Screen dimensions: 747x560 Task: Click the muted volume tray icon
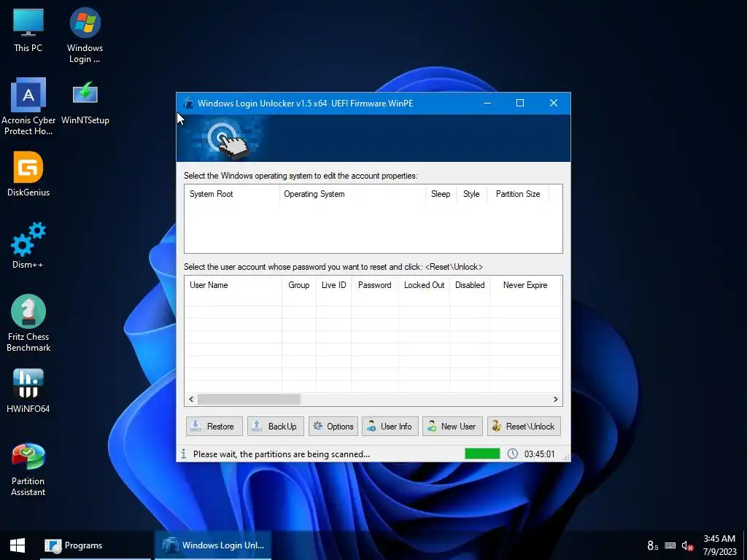687,545
